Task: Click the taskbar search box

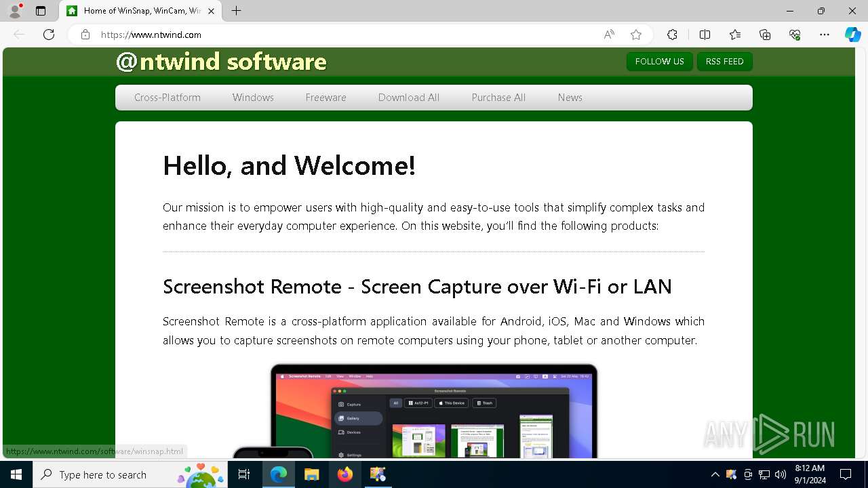Action: click(x=130, y=474)
